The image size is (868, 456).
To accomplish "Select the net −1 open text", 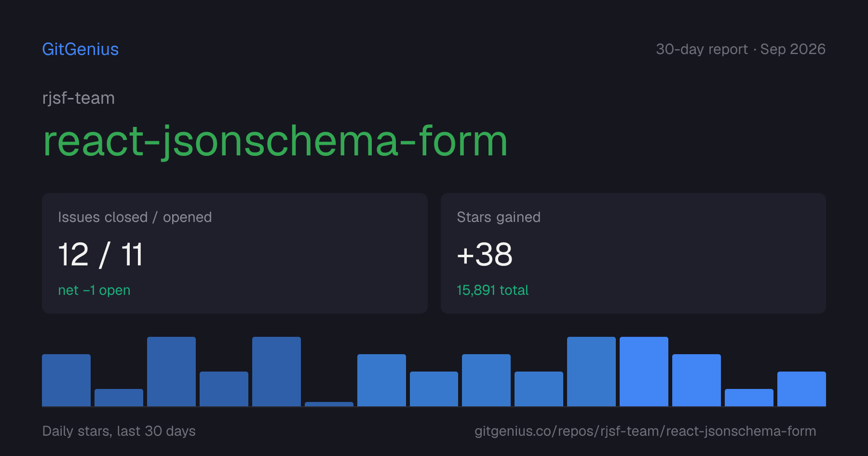I will coord(94,290).
